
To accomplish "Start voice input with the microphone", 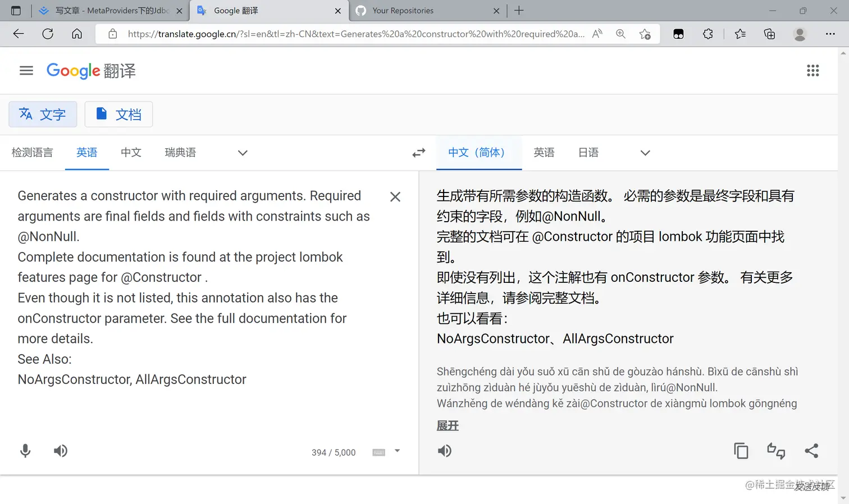I will coord(25,451).
